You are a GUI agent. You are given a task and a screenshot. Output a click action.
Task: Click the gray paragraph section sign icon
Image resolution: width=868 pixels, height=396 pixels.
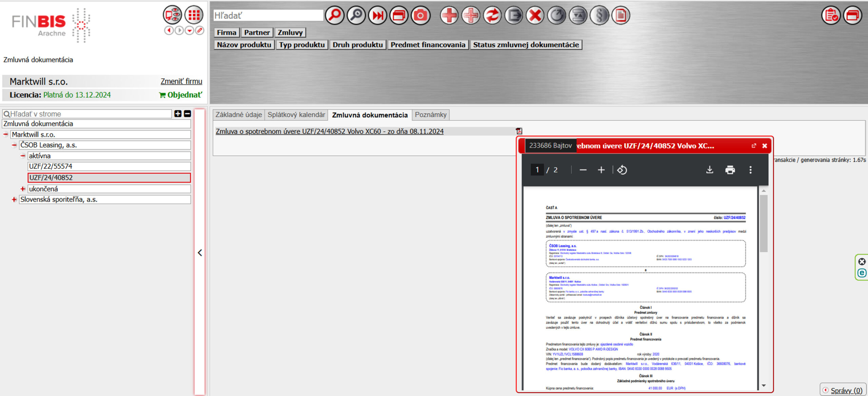(x=599, y=15)
